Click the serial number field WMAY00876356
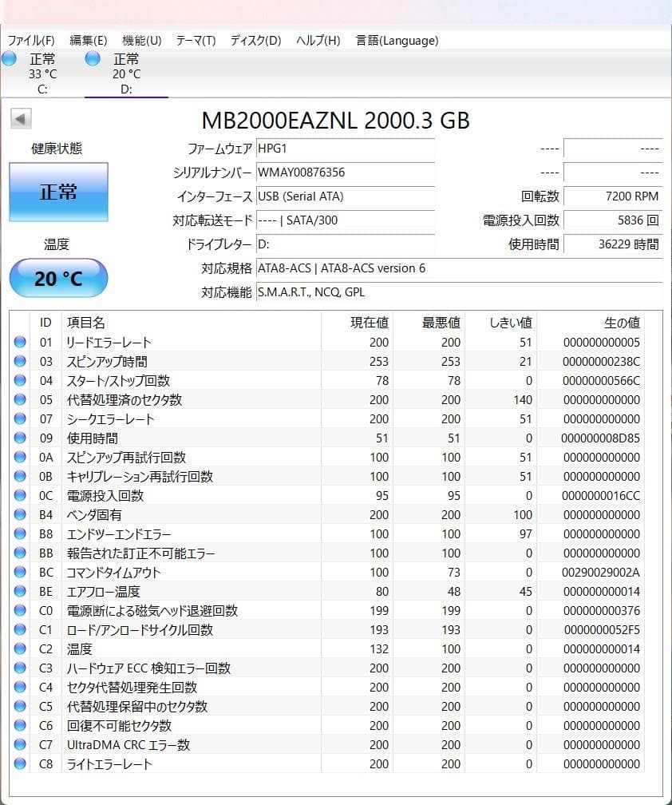The width and height of the screenshot is (672, 805). [x=345, y=172]
